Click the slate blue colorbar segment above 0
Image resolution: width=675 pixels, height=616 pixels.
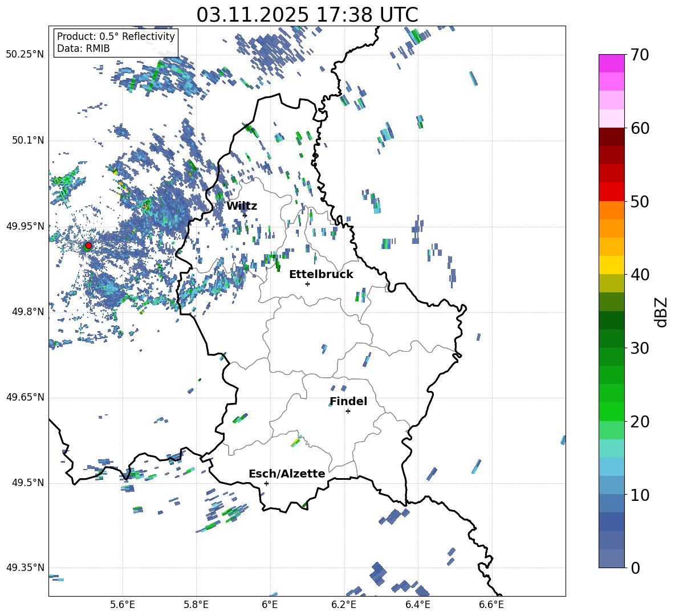point(612,558)
